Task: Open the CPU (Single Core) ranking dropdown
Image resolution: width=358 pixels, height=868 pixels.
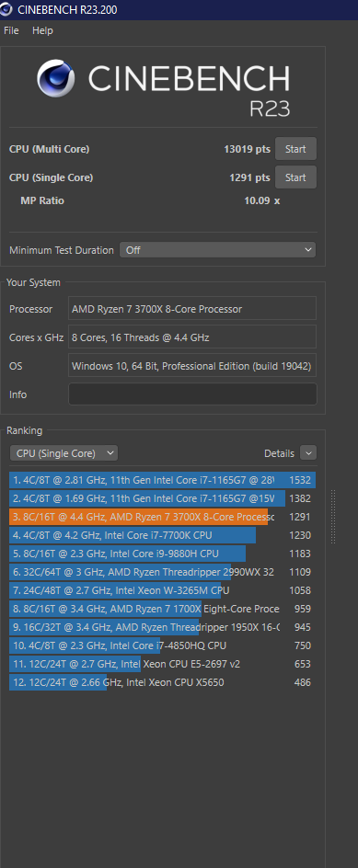Action: point(64,452)
